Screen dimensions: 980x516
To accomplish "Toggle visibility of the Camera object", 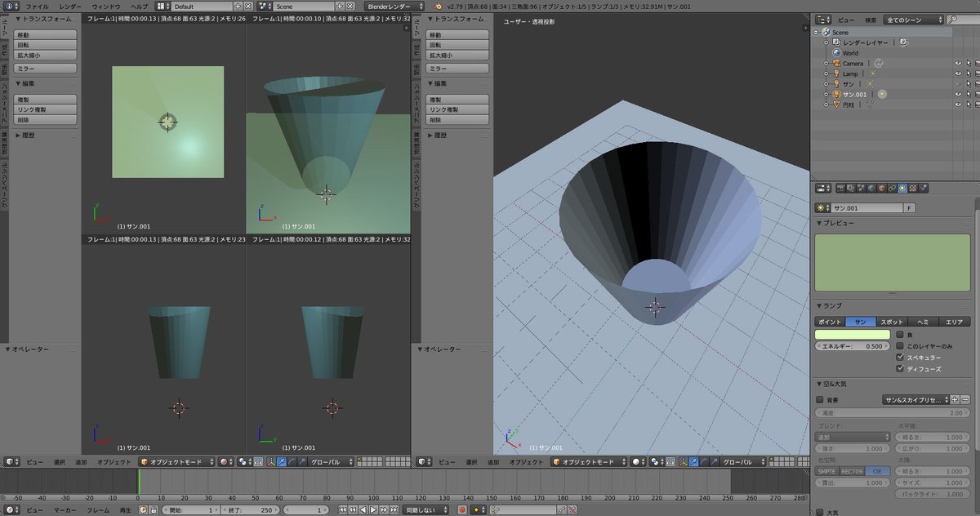I will pyautogui.click(x=958, y=63).
